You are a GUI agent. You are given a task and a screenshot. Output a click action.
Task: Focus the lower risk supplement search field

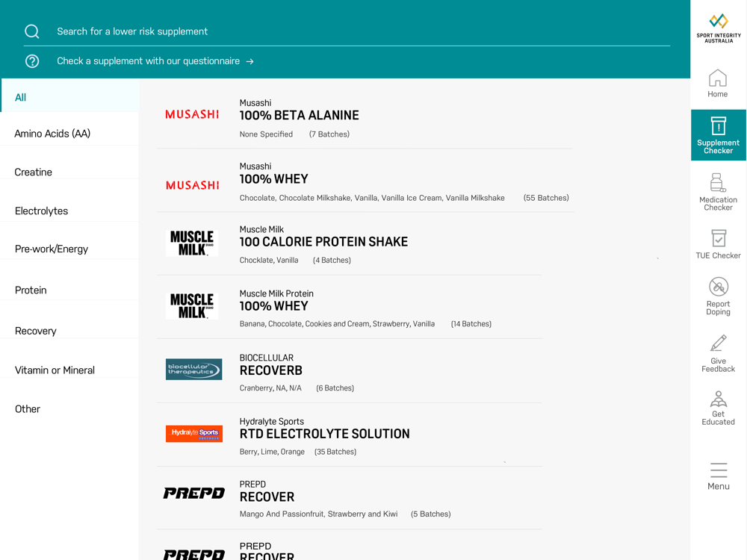pyautogui.click(x=347, y=31)
